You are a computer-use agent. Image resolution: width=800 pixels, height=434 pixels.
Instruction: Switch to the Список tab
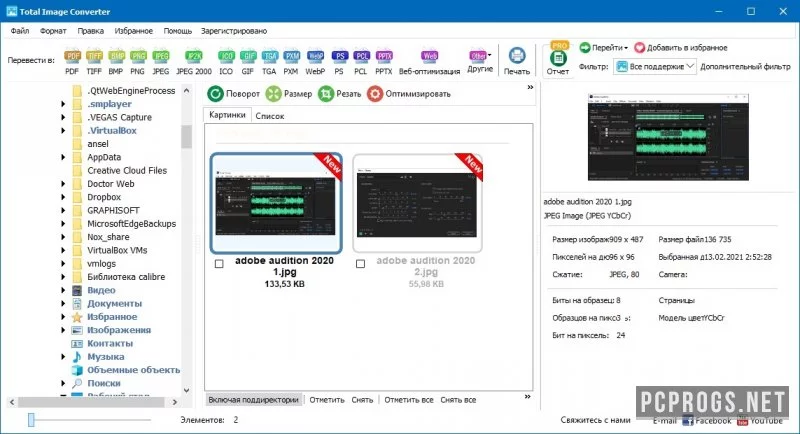(269, 116)
